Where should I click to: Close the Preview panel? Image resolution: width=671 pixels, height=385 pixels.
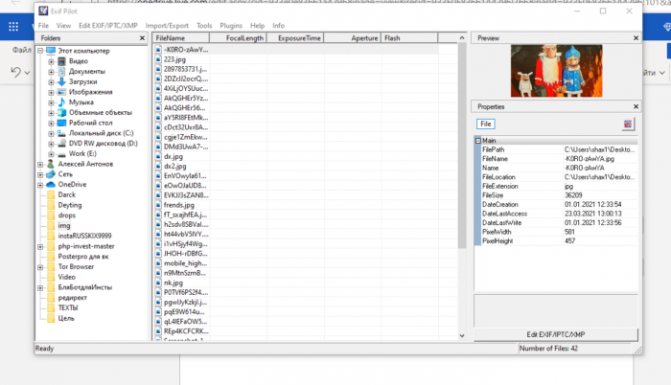tap(636, 38)
